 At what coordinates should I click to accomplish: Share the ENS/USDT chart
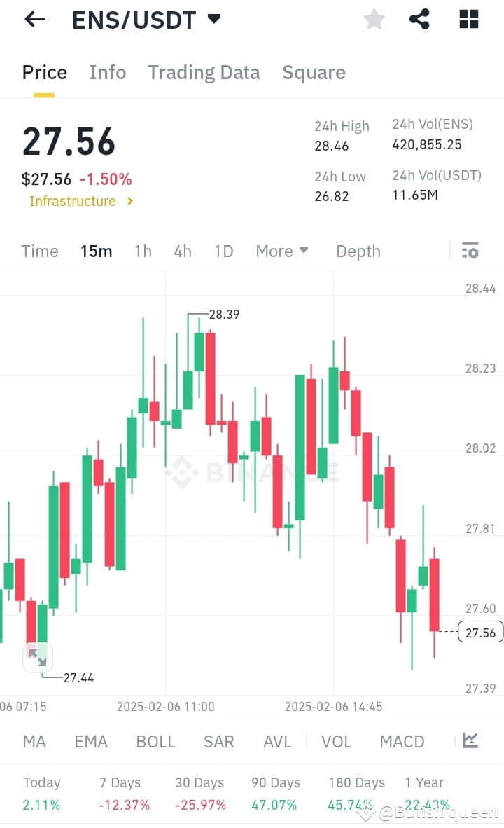click(x=419, y=19)
